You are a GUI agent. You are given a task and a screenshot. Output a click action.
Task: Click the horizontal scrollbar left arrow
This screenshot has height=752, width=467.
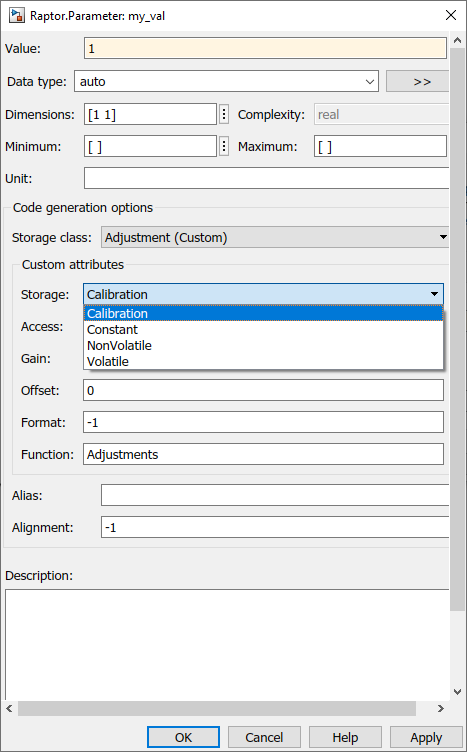(10, 708)
